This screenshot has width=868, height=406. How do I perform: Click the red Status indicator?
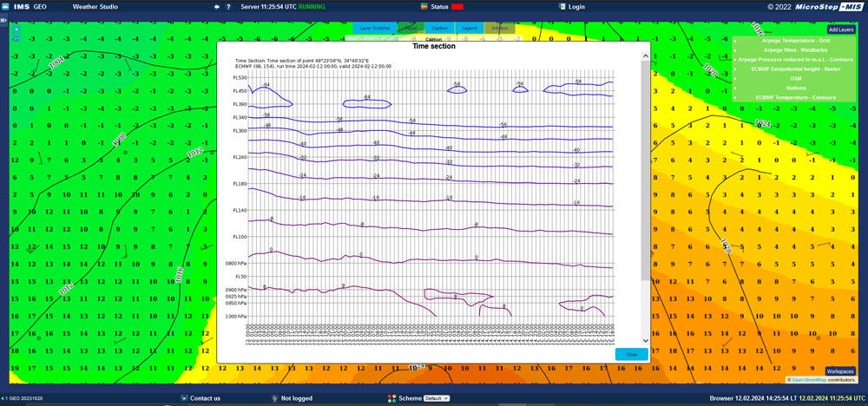coord(457,6)
